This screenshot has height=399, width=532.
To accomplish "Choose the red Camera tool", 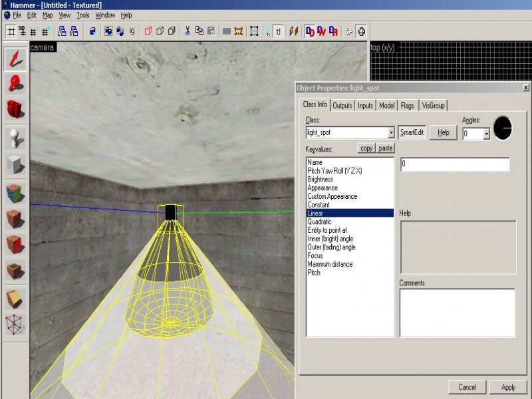I will click(x=16, y=109).
